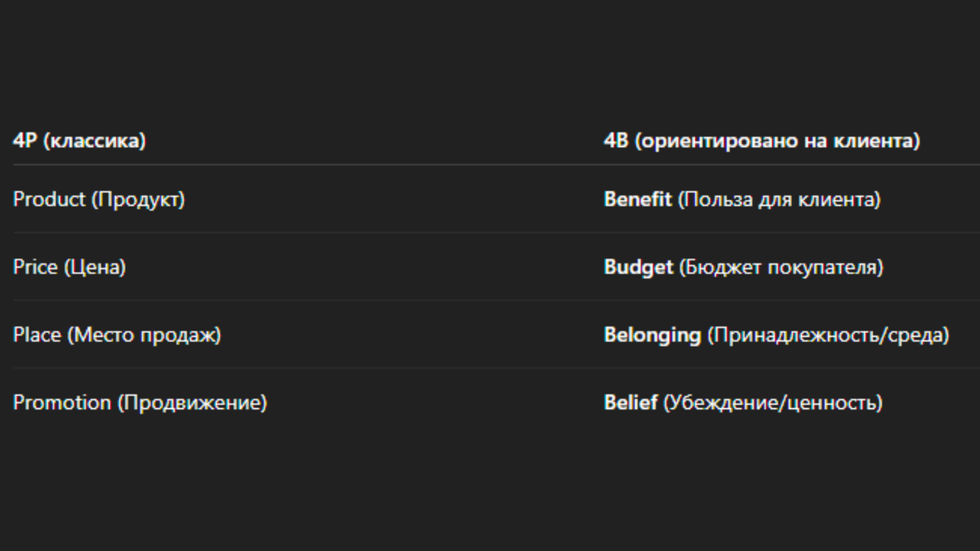Click the "(Польза для клиента)" translation text
The height and width of the screenshot is (551, 980).
click(779, 199)
